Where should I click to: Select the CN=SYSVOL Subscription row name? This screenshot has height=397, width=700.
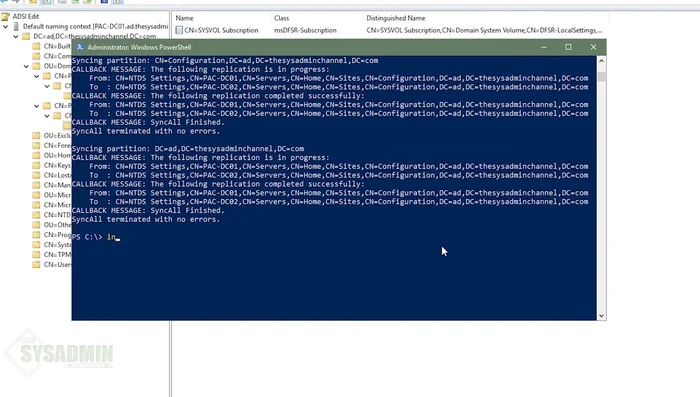[221, 30]
